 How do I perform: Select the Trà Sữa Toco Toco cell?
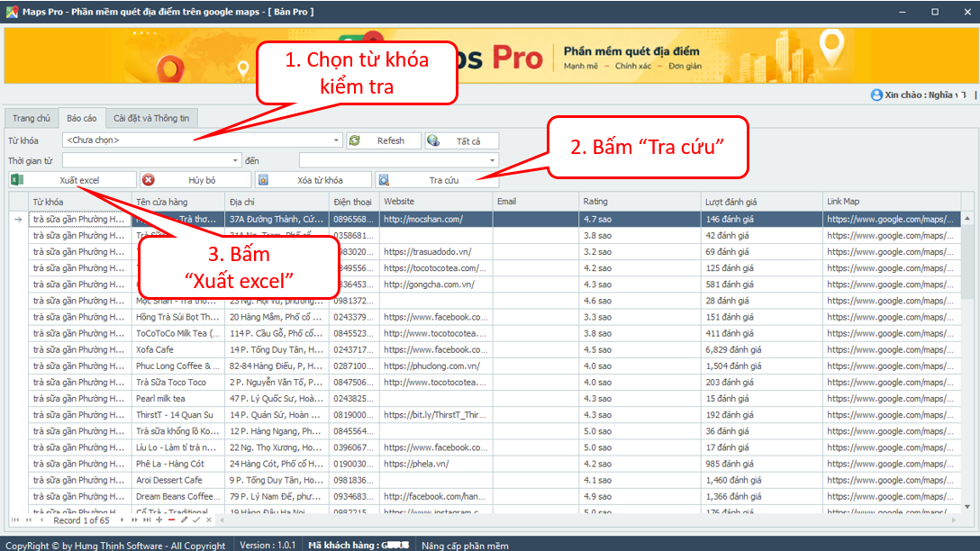click(178, 383)
